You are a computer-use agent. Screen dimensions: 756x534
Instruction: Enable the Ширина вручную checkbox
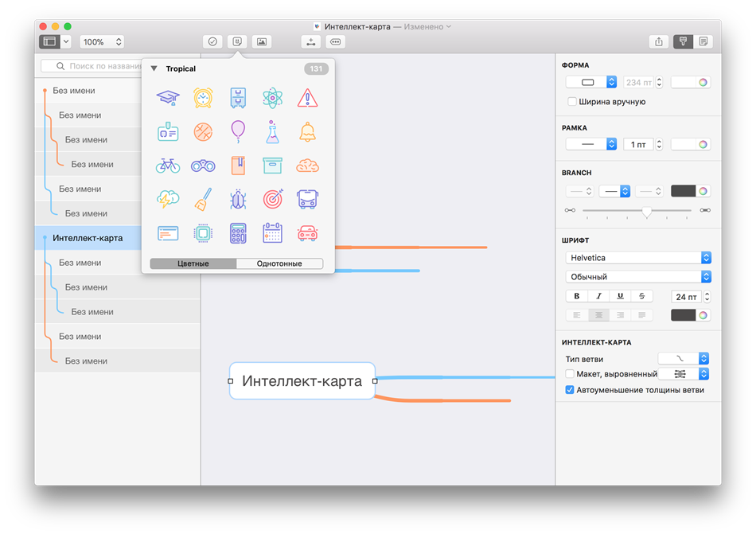pos(571,102)
